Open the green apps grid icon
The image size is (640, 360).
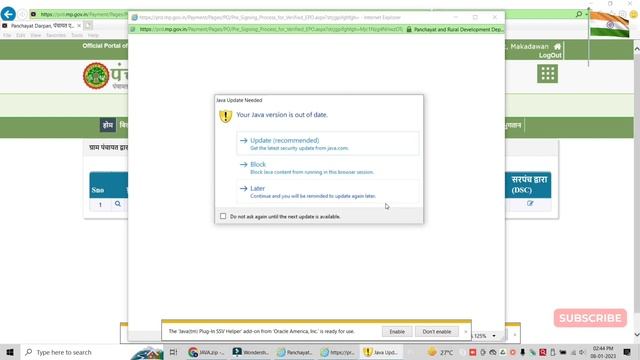547,74
